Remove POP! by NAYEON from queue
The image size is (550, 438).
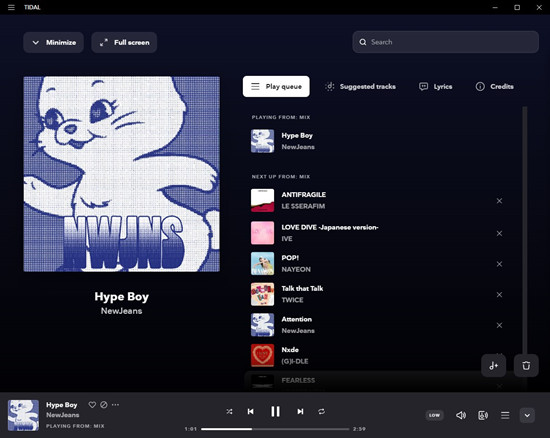tap(499, 264)
